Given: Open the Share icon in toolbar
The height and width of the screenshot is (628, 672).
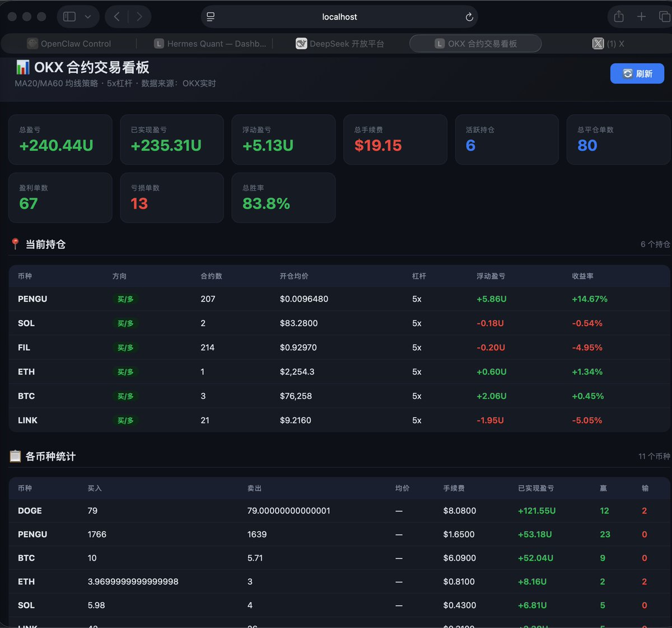Looking at the screenshot, I should (619, 16).
